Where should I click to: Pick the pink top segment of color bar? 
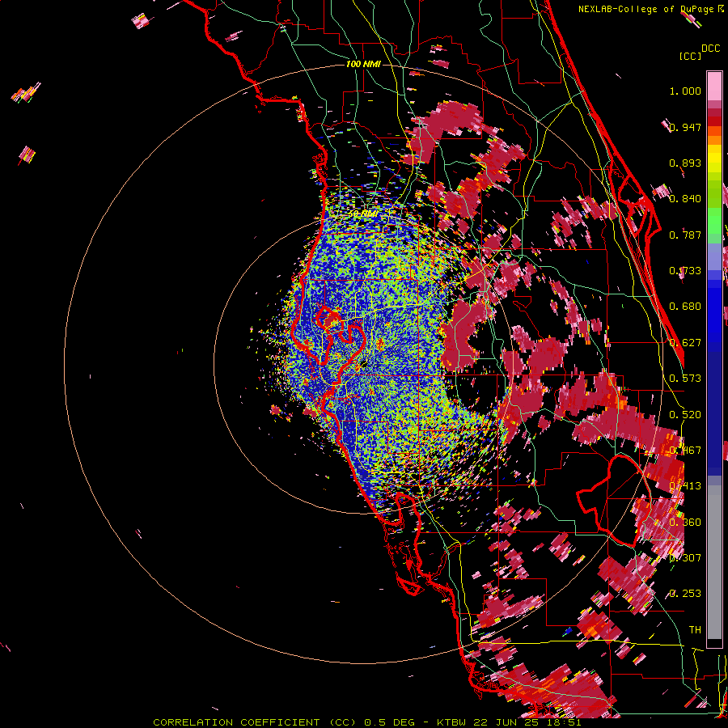(714, 87)
